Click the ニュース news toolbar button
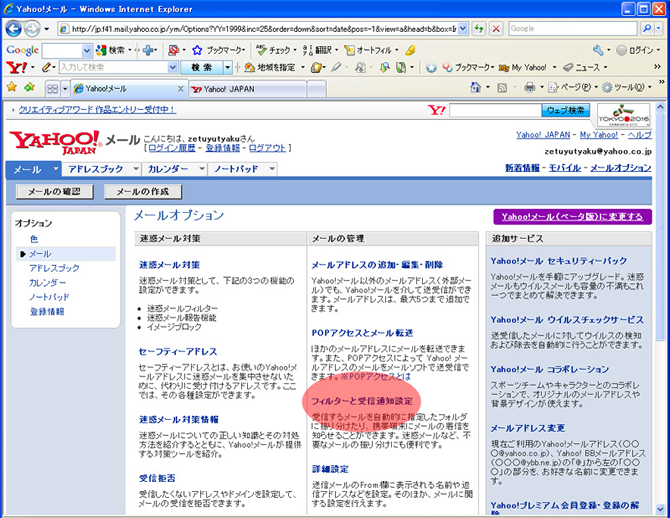670x518 pixels. click(582, 68)
